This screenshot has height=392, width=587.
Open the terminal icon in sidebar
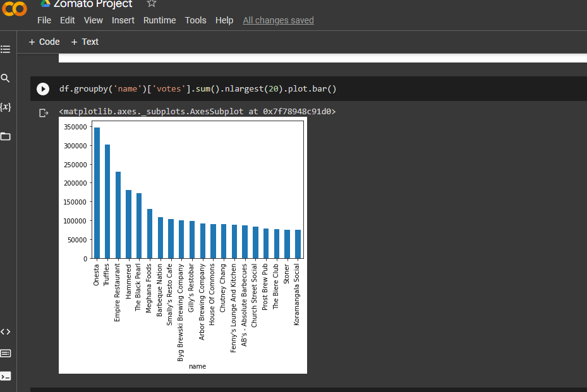[5, 376]
